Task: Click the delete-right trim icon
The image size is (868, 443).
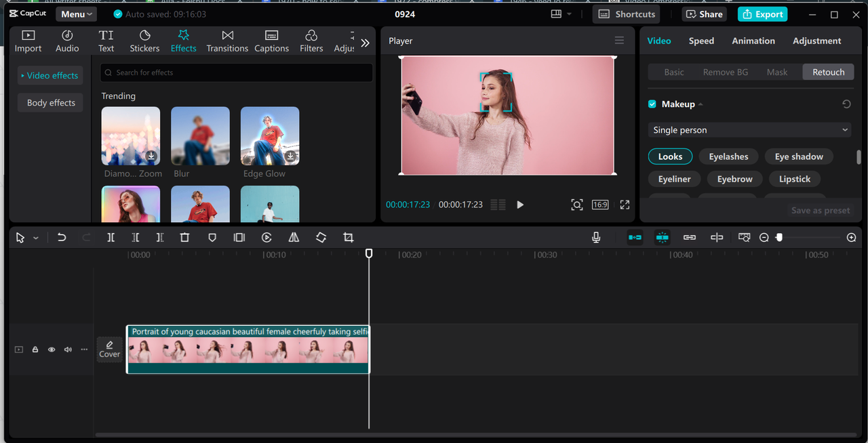Action: pyautogui.click(x=160, y=238)
